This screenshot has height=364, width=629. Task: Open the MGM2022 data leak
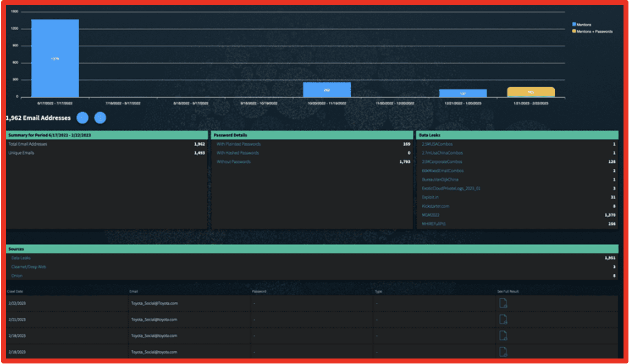coord(431,214)
